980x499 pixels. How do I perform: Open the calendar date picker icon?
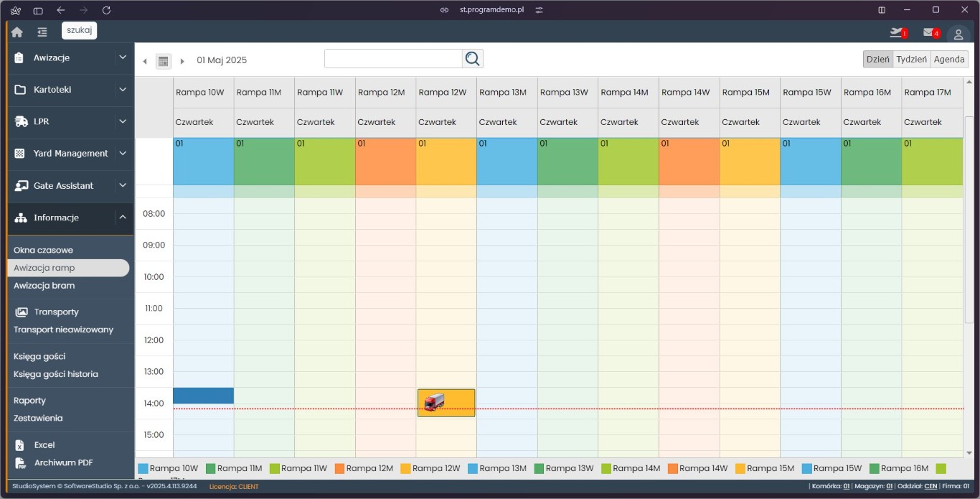coord(164,61)
